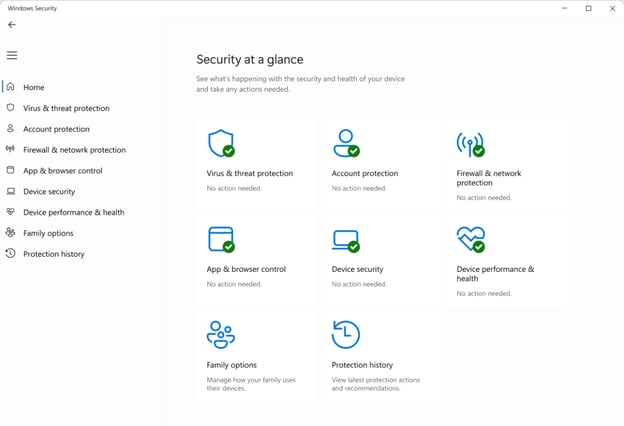The height and width of the screenshot is (426, 624).
Task: Select Home in the sidebar
Action: pos(34,87)
